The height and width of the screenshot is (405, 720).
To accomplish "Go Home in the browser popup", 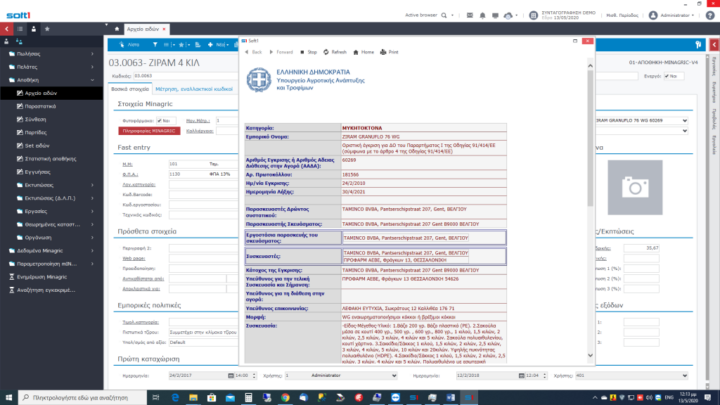I will 363,52.
